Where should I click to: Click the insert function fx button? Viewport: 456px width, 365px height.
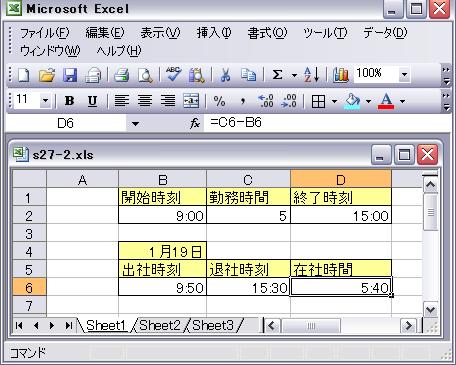point(195,124)
